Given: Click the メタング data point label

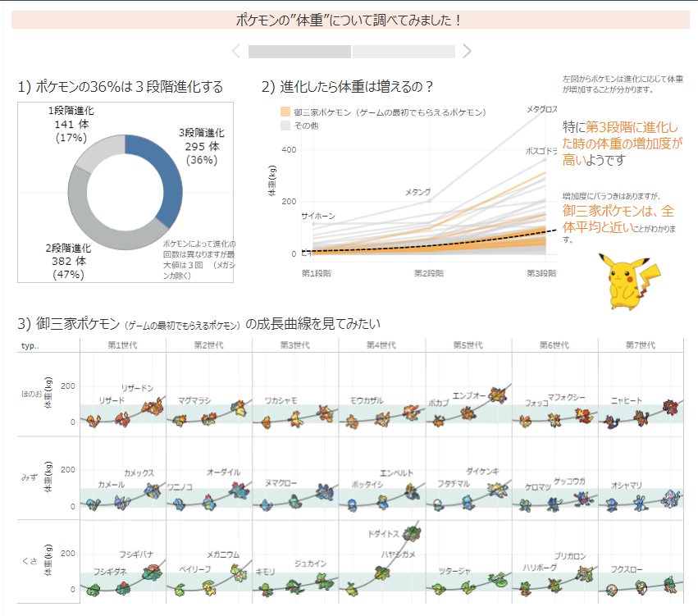Looking at the screenshot, I should coord(417,192).
